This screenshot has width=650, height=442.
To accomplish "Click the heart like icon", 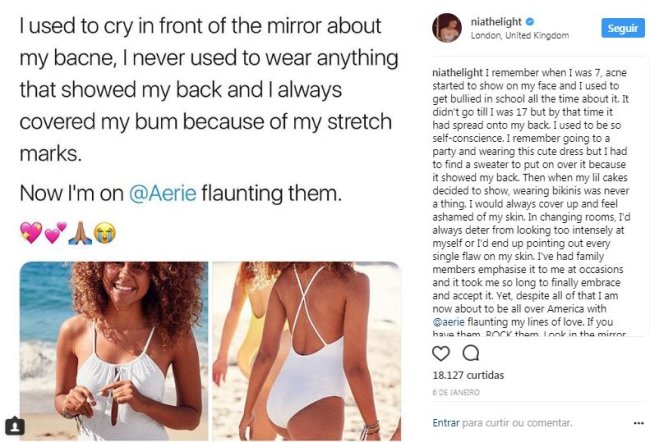I will pos(441,353).
